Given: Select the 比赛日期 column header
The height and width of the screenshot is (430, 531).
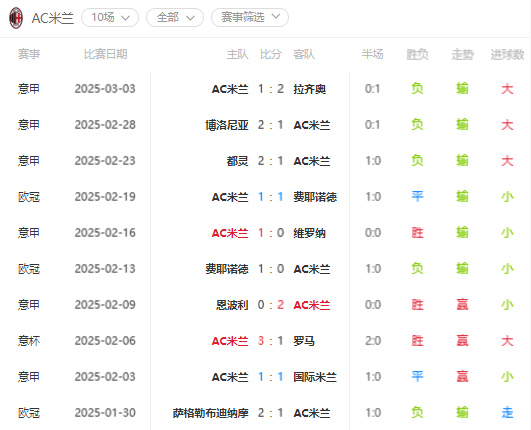Looking at the screenshot, I should tap(105, 54).
